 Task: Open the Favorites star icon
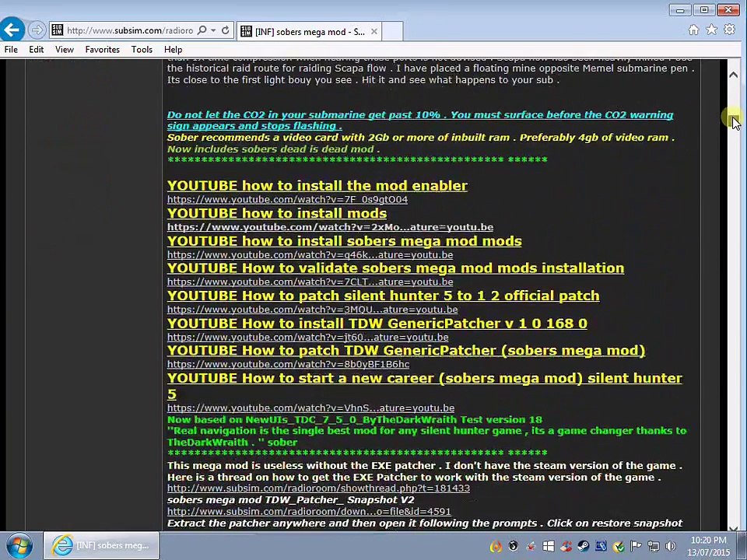pyautogui.click(x=711, y=30)
